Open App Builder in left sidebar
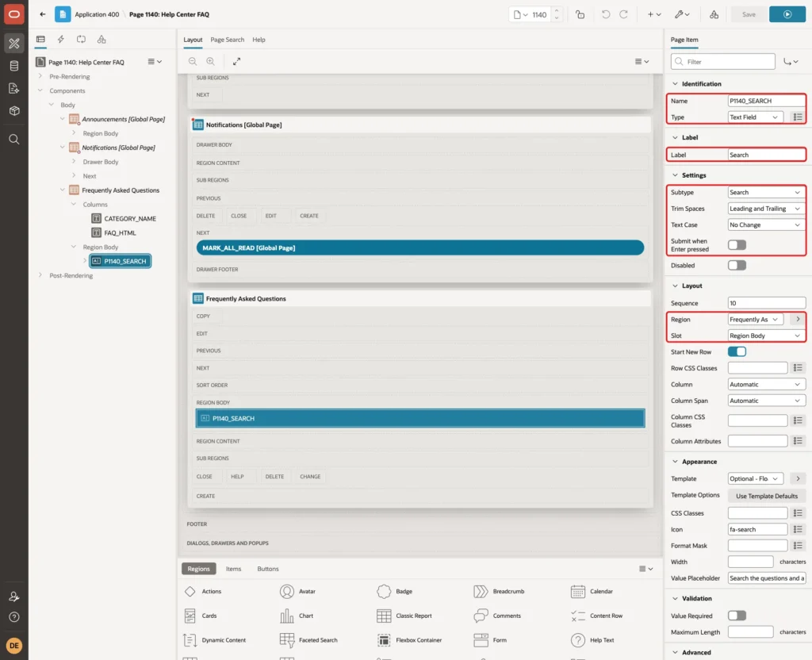812x660 pixels. click(x=14, y=43)
